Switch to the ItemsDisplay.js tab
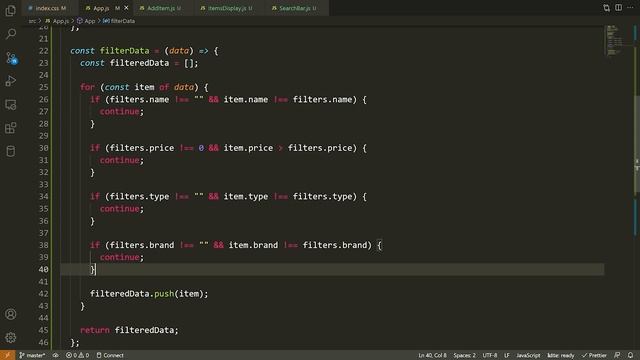Image resolution: width=640 pixels, height=360 pixels. (x=227, y=8)
